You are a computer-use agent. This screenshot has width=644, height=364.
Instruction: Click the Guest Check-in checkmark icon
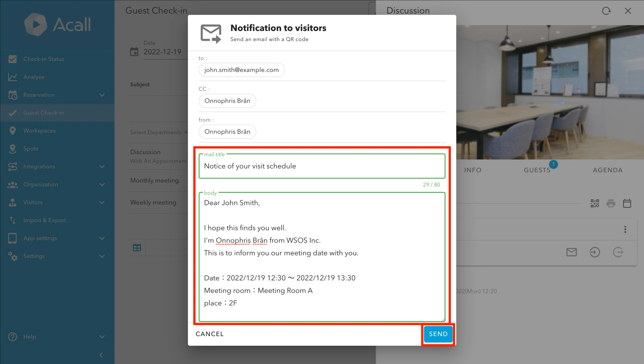13,113
